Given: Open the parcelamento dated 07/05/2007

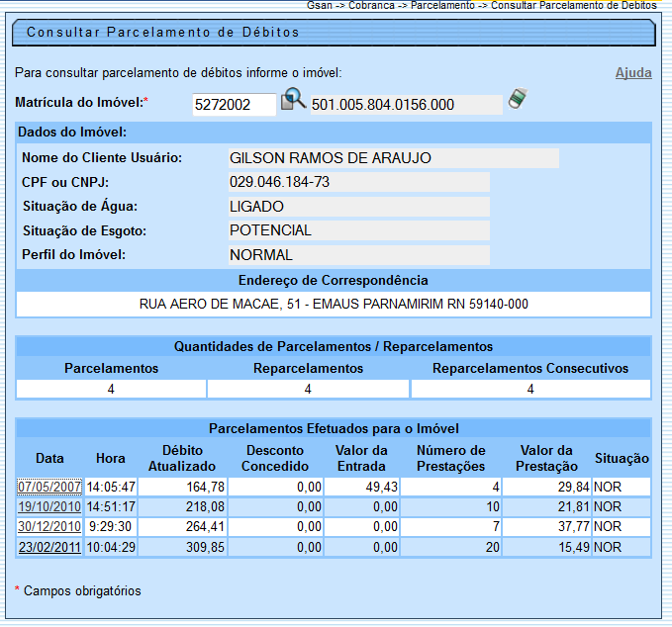Looking at the screenshot, I should pyautogui.click(x=48, y=487).
